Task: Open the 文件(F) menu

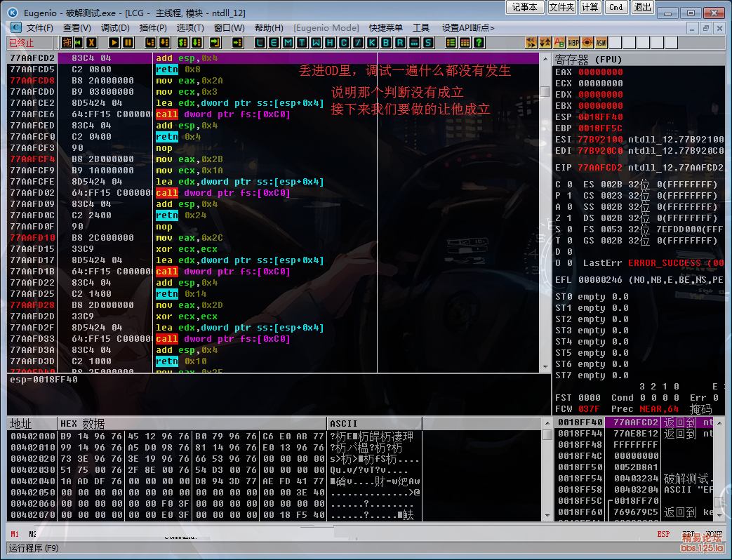Action: coord(40,28)
